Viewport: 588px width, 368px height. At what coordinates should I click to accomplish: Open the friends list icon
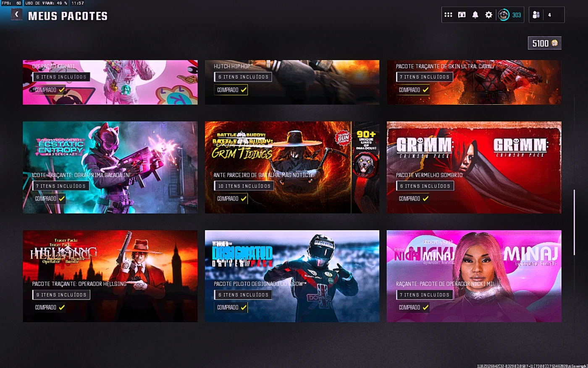[536, 15]
